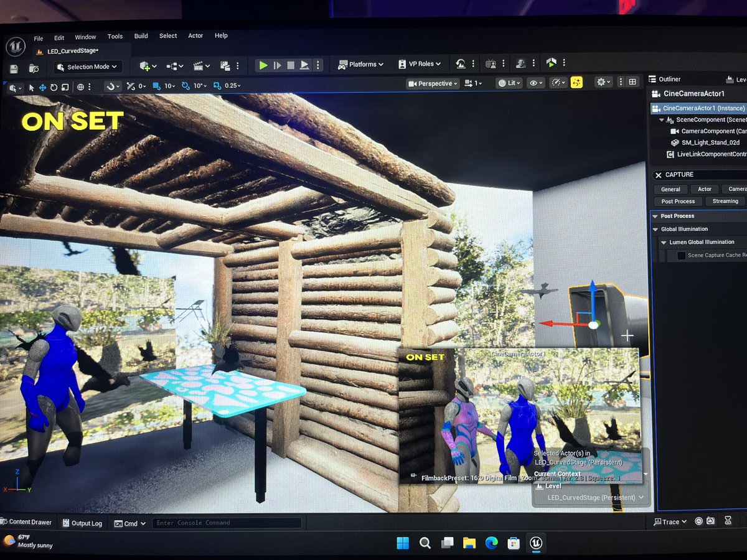This screenshot has width=747, height=560.
Task: Save the current level with the disk icon
Action: pyautogui.click(x=14, y=68)
